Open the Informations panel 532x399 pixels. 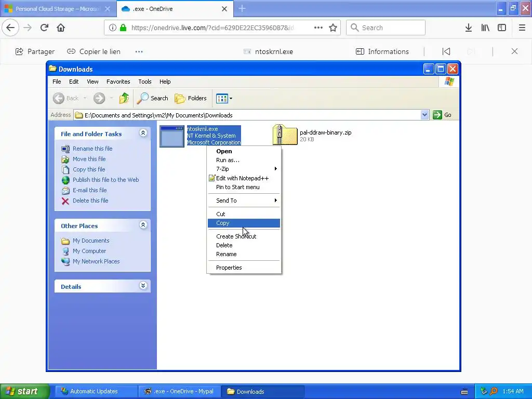(382, 51)
